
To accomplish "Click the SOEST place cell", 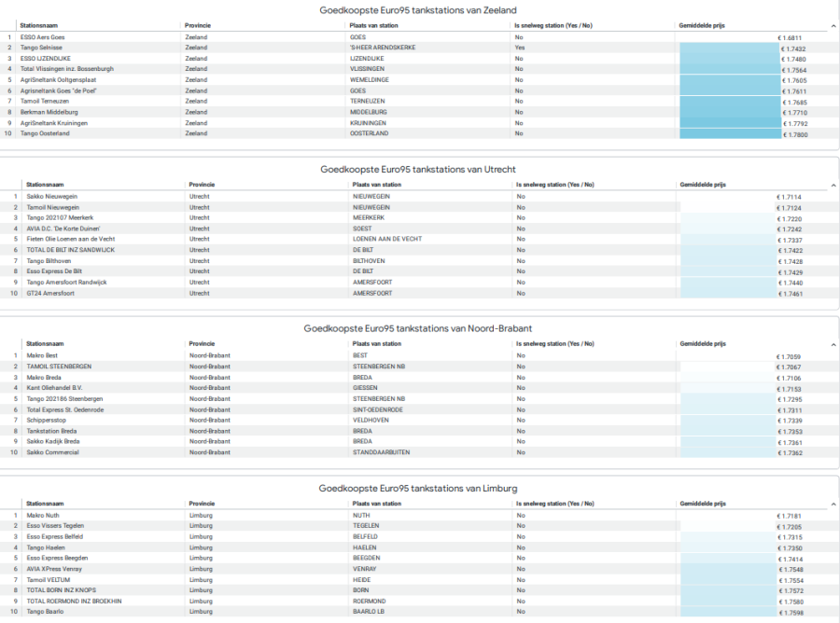I will point(362,228).
